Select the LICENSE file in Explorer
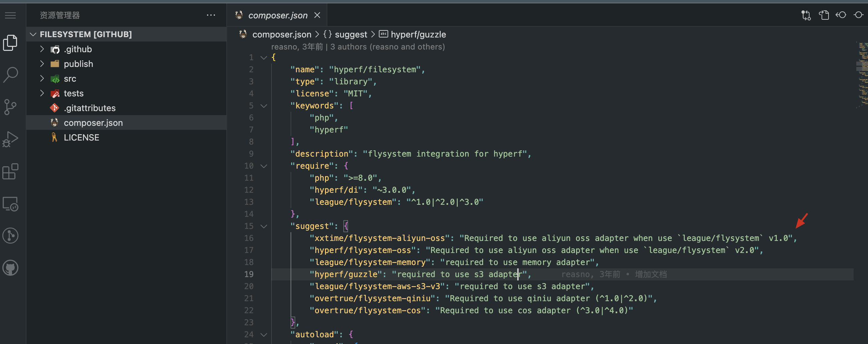The image size is (868, 344). tap(81, 137)
